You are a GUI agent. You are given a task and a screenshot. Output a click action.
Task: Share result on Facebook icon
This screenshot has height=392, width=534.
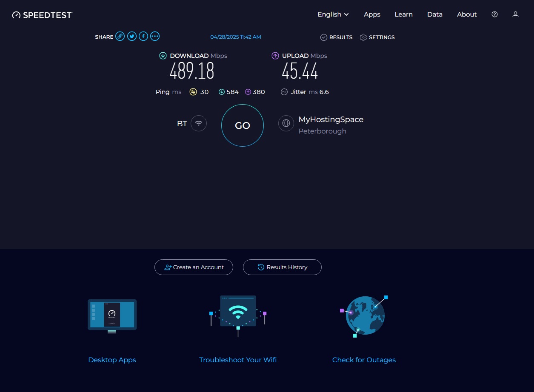(143, 37)
